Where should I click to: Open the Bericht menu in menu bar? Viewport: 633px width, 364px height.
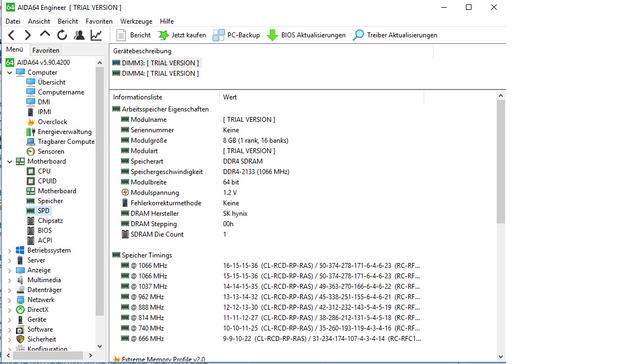(x=68, y=21)
